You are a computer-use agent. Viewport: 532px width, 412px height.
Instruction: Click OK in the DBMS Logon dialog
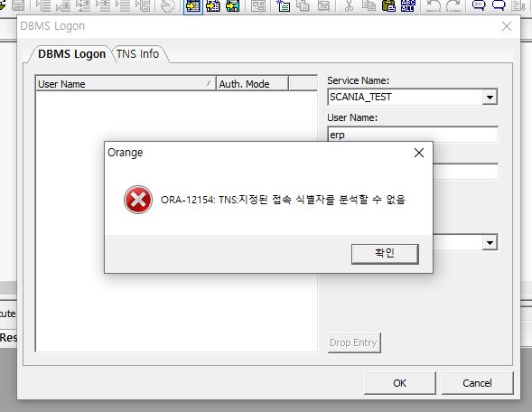coord(400,383)
